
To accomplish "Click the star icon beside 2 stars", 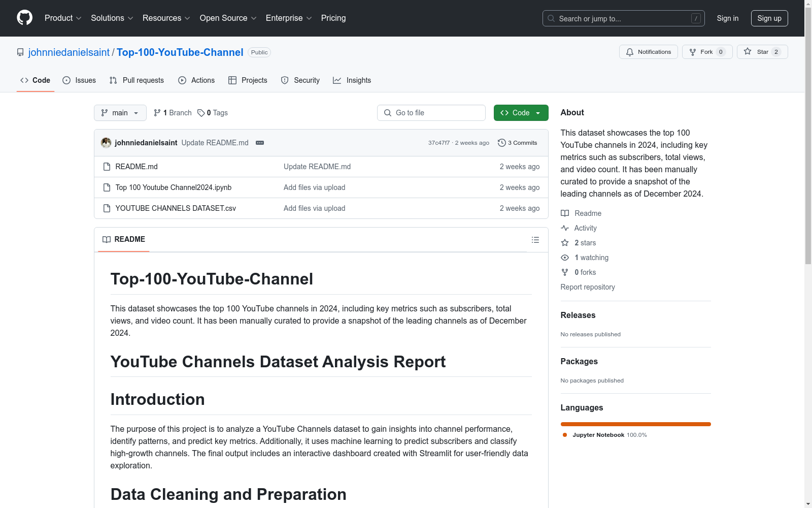I will click(x=565, y=243).
